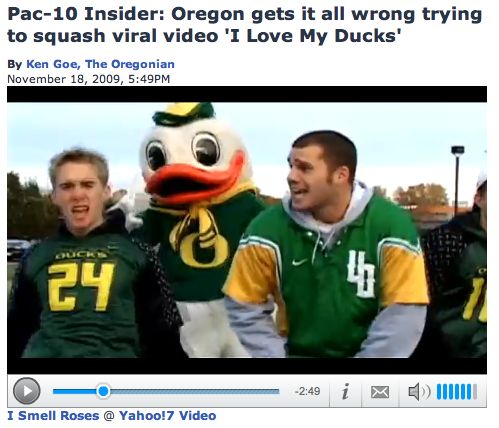
Task: Click the black letterbox bar above the video
Action: [247, 94]
